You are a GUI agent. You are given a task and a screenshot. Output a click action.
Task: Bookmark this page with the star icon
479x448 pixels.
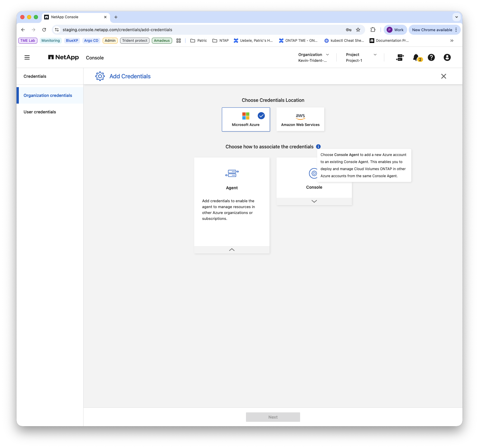click(358, 30)
